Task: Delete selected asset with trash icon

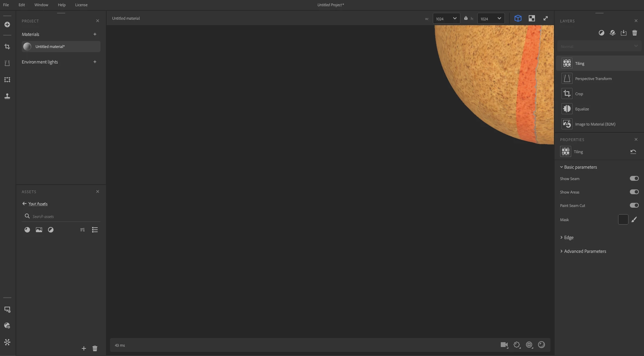Action: tap(95, 348)
